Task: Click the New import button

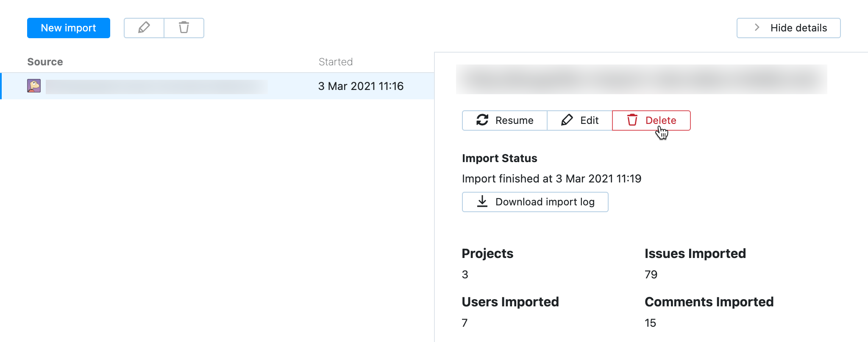Action: (x=68, y=28)
